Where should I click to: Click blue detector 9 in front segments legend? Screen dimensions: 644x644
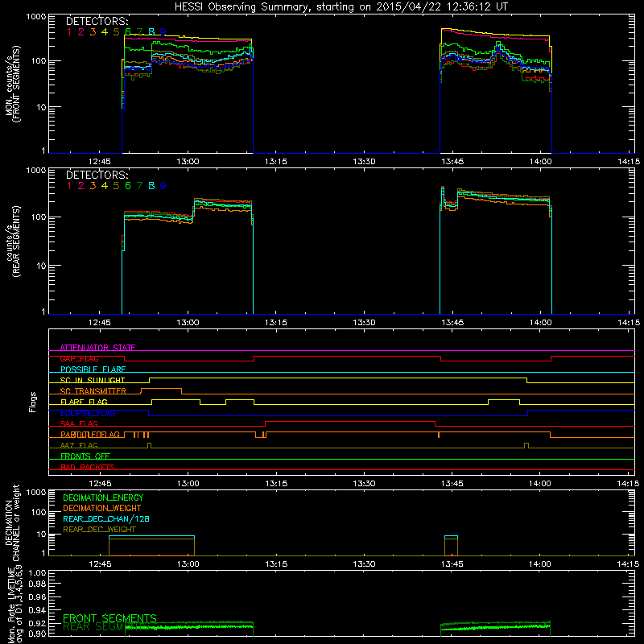click(x=163, y=32)
